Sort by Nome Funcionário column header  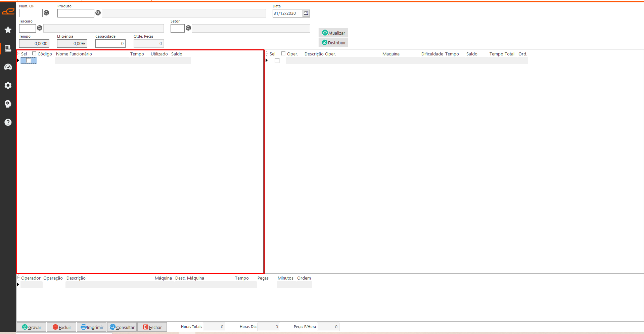coord(74,54)
